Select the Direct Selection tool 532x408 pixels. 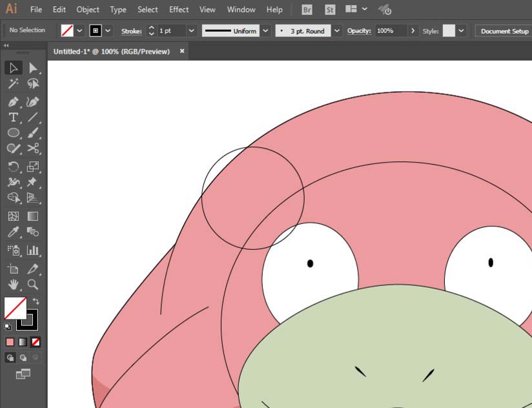[33, 68]
